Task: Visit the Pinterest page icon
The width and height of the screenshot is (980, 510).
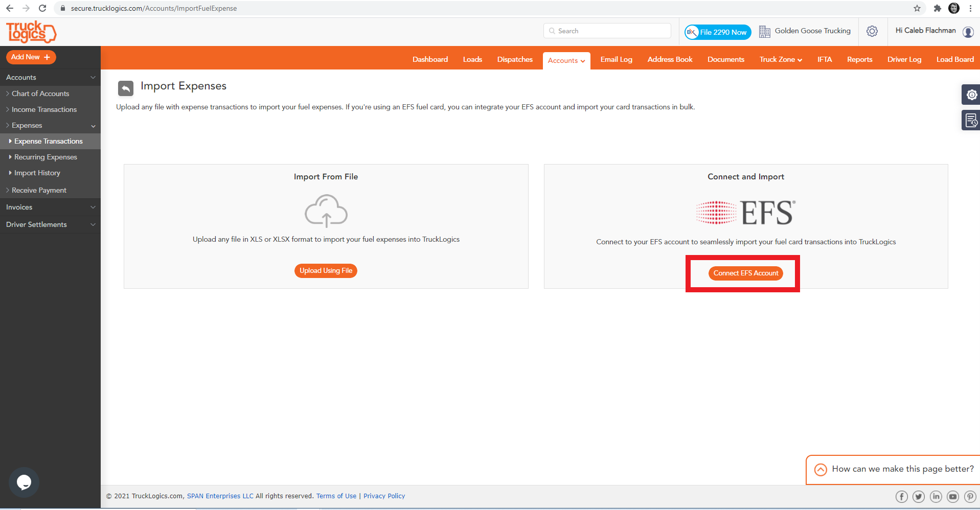Action: coord(970,497)
